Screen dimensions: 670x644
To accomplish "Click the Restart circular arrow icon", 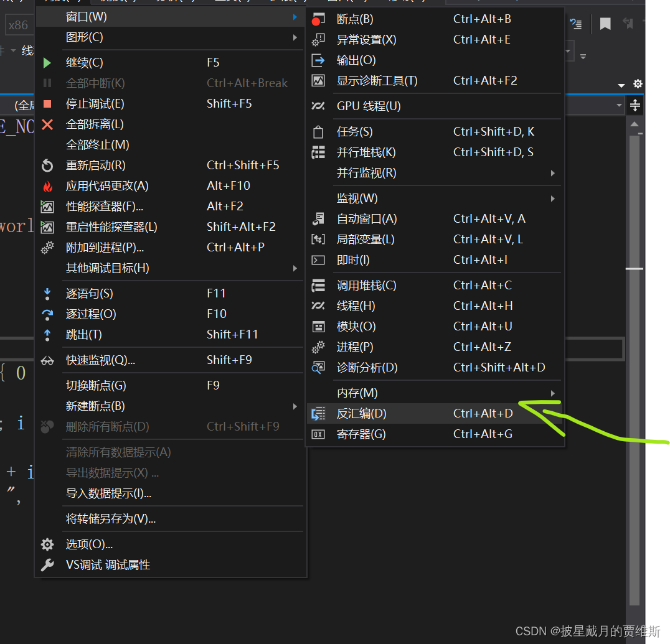I will (47, 166).
